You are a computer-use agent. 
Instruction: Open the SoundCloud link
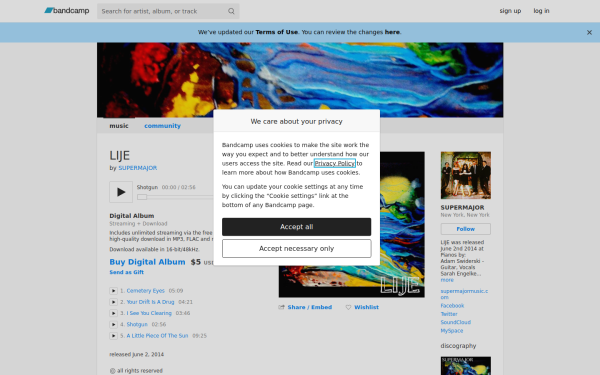456,323
